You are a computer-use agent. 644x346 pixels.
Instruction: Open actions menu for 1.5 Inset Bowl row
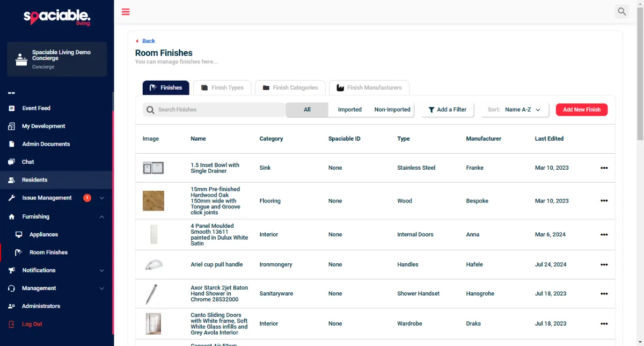click(604, 168)
